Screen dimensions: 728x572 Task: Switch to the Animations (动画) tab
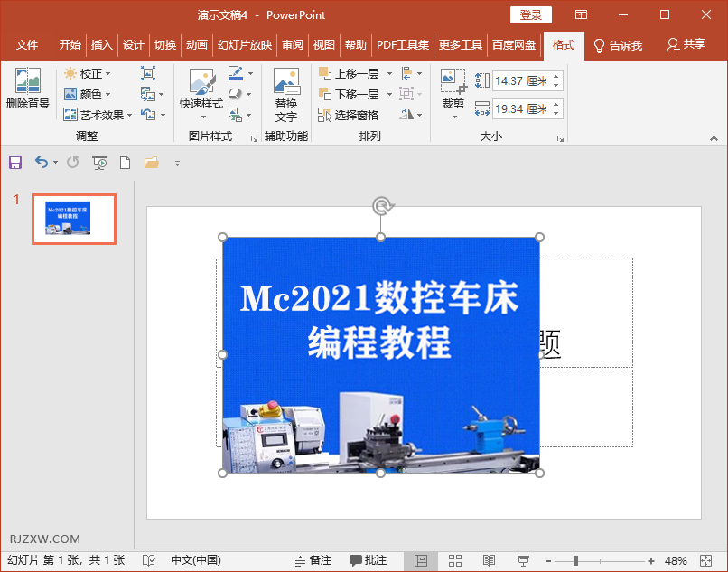[196, 45]
